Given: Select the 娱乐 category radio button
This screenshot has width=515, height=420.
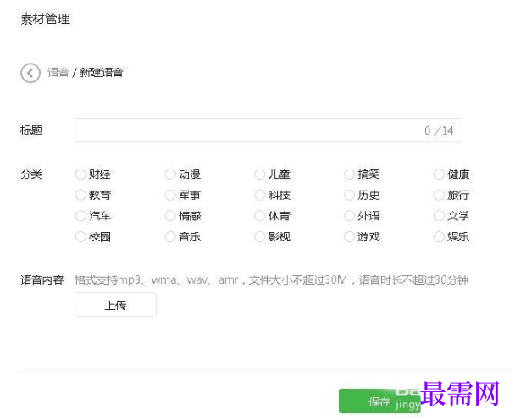Looking at the screenshot, I should point(439,236).
